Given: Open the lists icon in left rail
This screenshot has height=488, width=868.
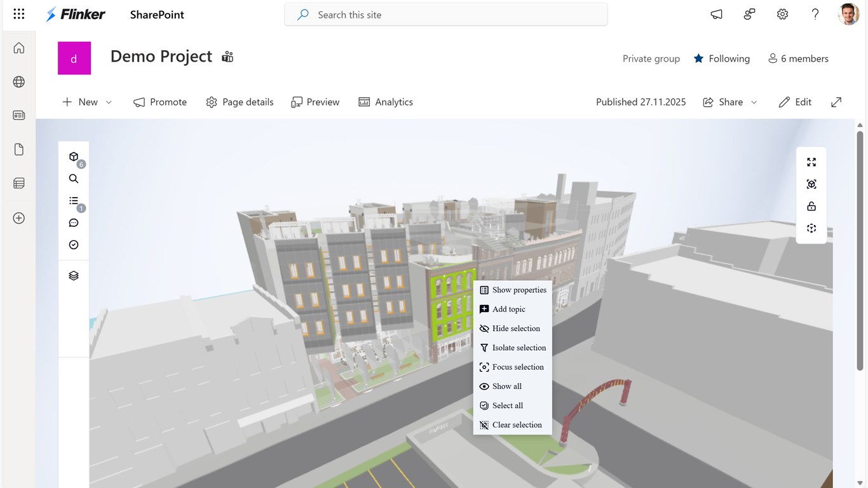Looking at the screenshot, I should point(19,184).
